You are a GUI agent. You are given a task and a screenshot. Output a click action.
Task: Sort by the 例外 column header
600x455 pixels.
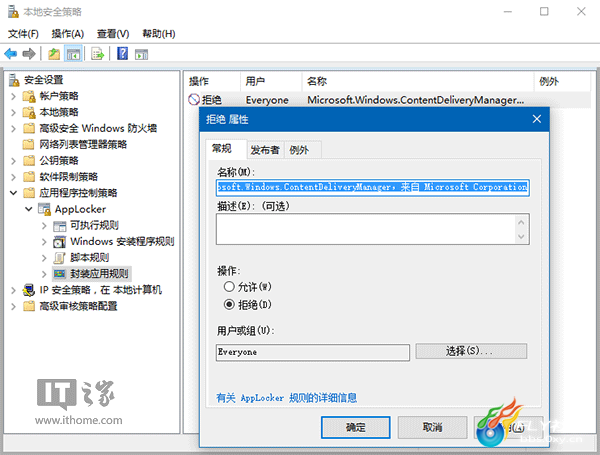point(562,81)
